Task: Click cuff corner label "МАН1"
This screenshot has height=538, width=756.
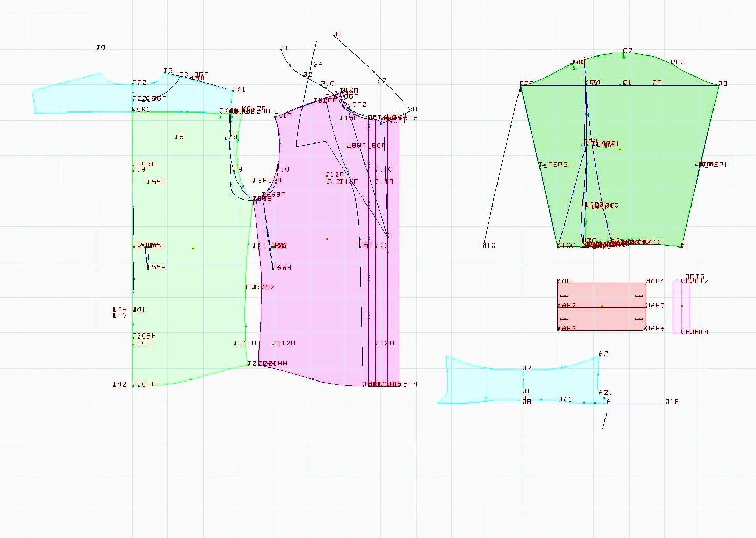Action: pyautogui.click(x=566, y=281)
